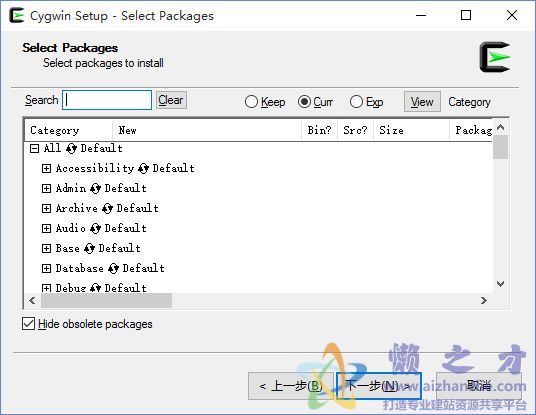The image size is (536, 415).
Task: Click the Clear button
Action: 171,100
